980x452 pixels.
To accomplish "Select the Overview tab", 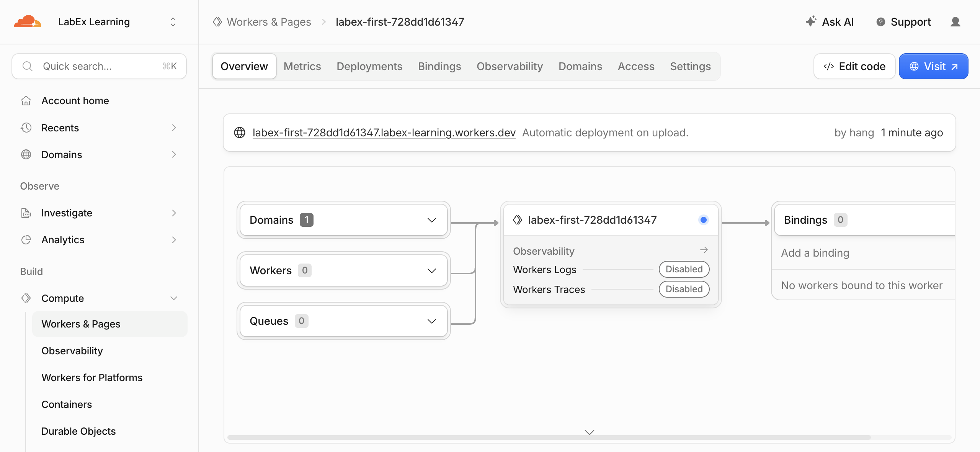I will tap(244, 66).
